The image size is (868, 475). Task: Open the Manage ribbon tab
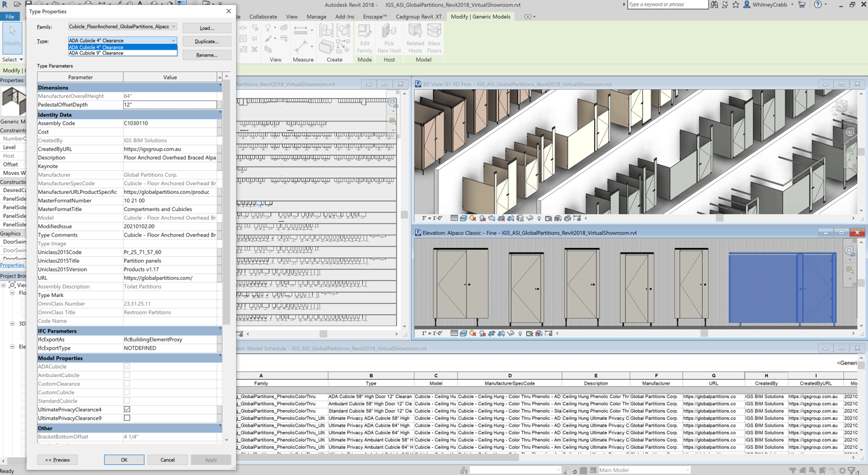(316, 17)
